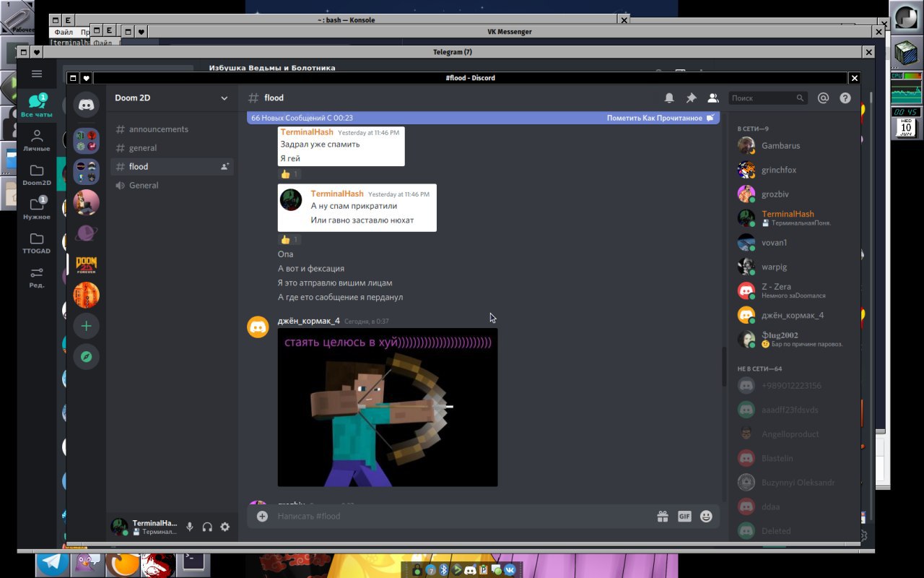
Task: Open Discord user settings gear
Action: click(225, 527)
